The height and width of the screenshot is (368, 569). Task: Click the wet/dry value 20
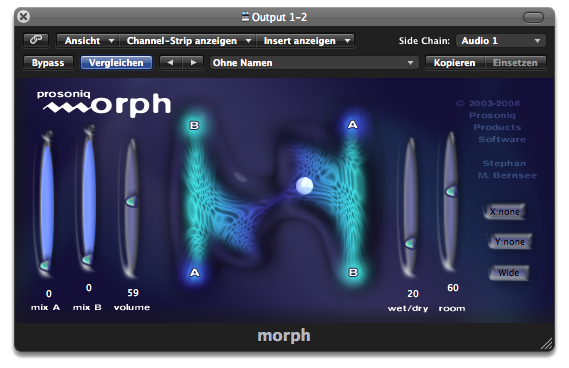pyautogui.click(x=413, y=294)
